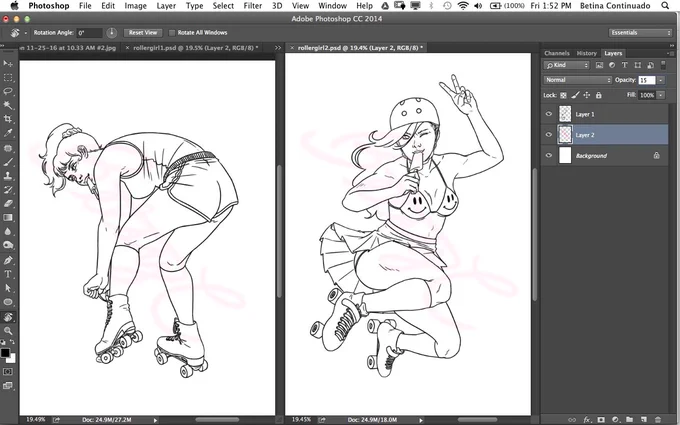Open the Layers panel options menu

pyautogui.click(x=672, y=53)
